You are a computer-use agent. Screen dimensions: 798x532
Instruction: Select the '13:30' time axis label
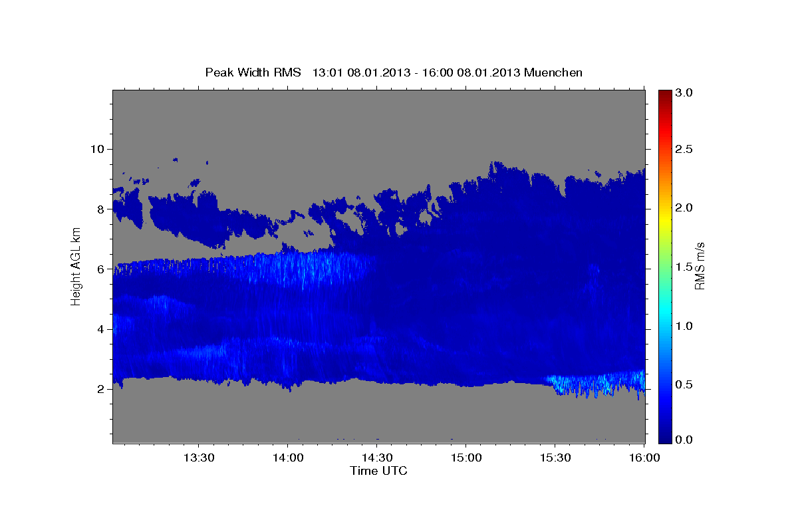pyautogui.click(x=198, y=458)
